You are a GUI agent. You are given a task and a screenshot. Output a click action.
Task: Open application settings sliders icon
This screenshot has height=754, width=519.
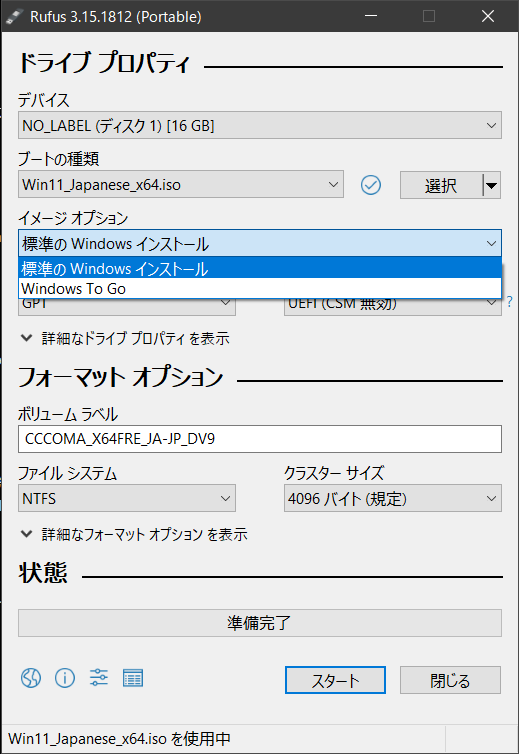pyautogui.click(x=99, y=678)
